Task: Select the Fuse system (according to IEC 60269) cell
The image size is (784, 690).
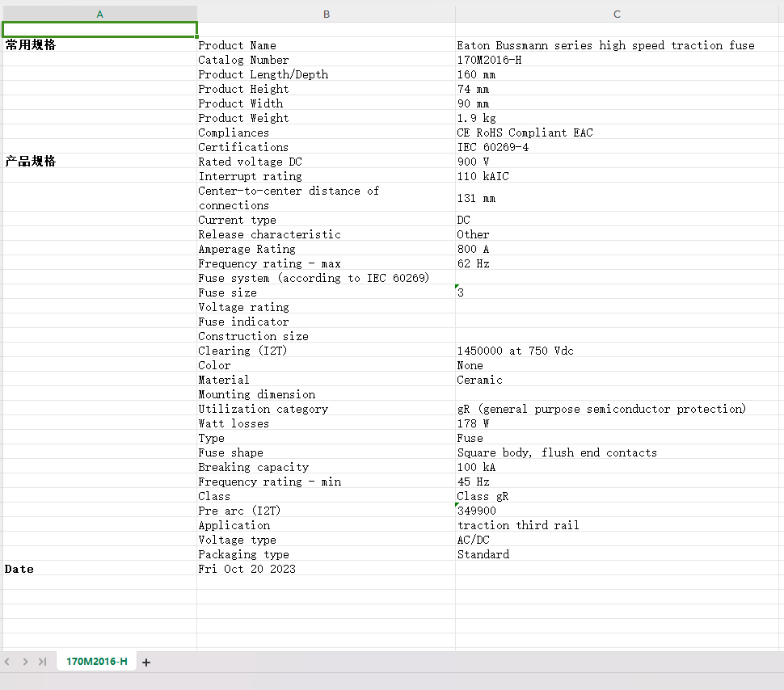Action: coord(326,277)
